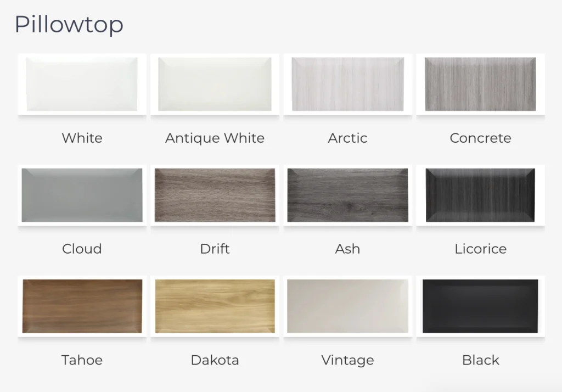Viewport: 562px width, 392px height.
Task: Pick the Vintage beige swatch
Action: (347, 306)
